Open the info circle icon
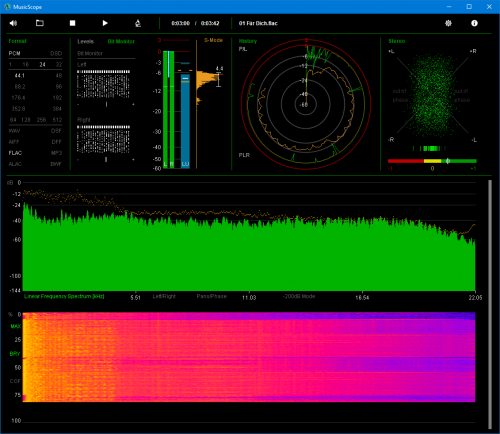The image size is (500, 434). click(x=474, y=23)
